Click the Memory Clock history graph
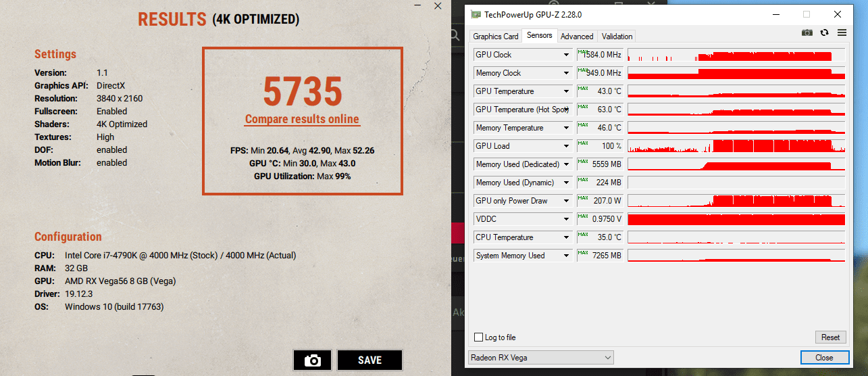This screenshot has width=868, height=376. tap(736, 73)
